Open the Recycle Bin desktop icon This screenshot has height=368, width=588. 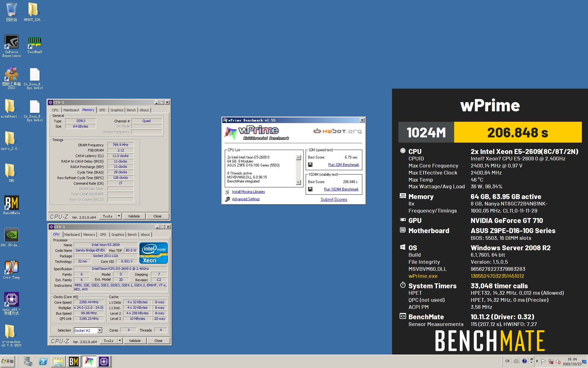(x=11, y=12)
